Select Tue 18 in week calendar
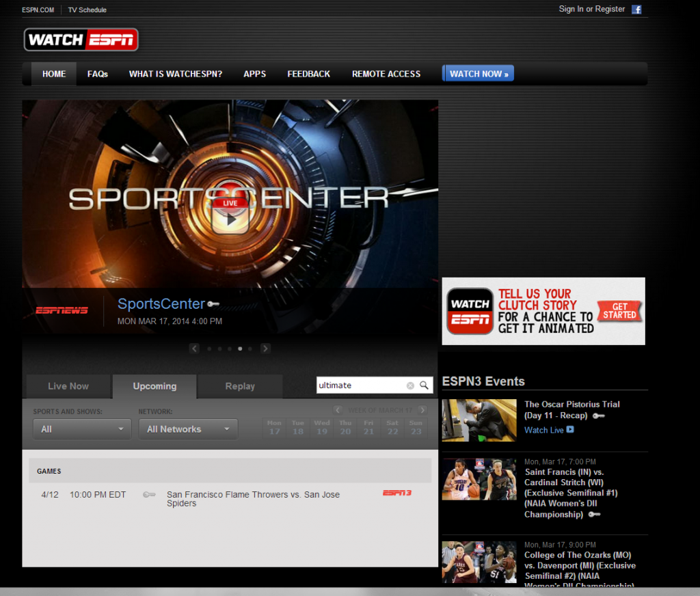 298,427
